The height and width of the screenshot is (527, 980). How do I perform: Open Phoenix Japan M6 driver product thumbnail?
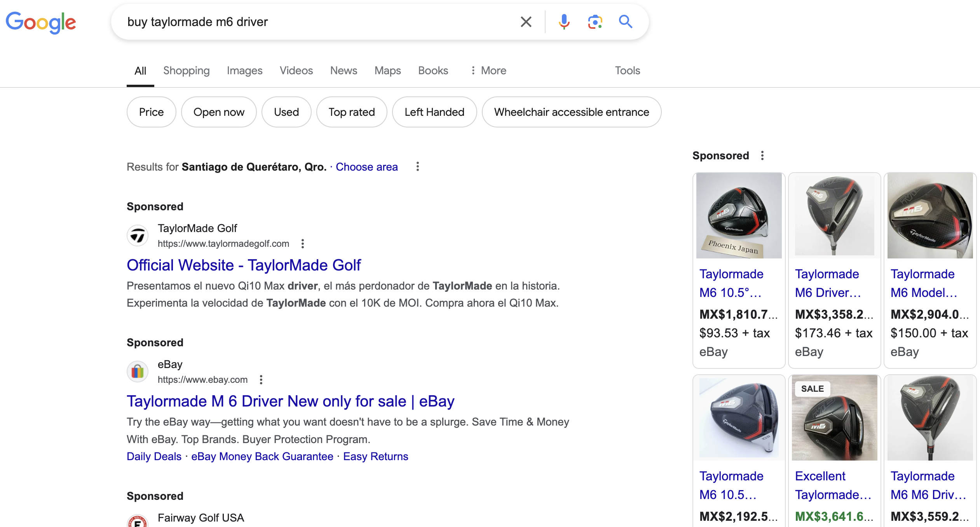pos(739,216)
